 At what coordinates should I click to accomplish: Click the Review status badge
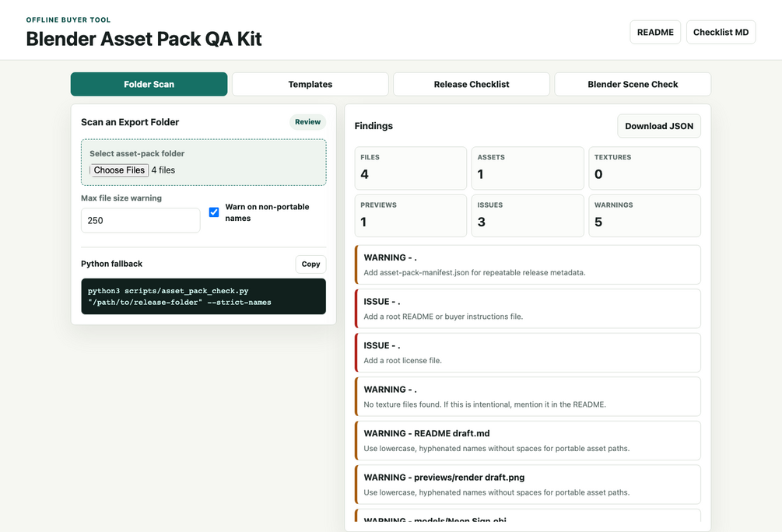tap(307, 121)
